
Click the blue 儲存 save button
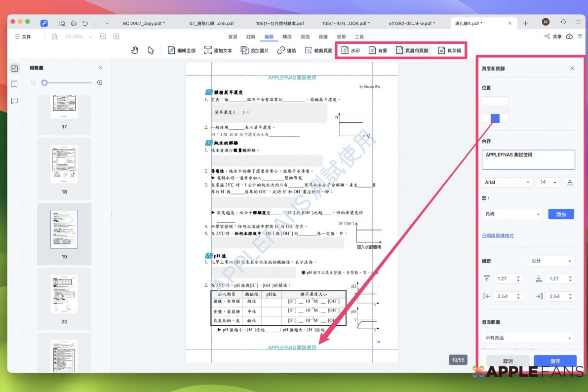pos(555,361)
